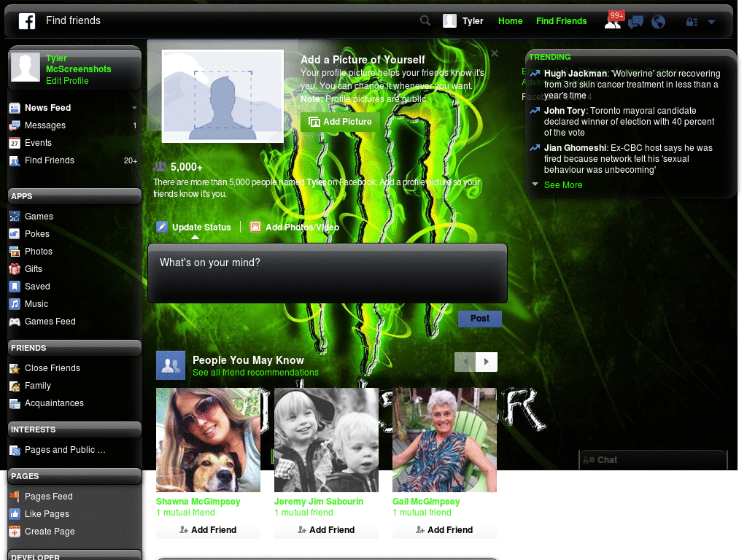Open the notifications globe icon
This screenshot has width=747, height=560.
[x=658, y=22]
